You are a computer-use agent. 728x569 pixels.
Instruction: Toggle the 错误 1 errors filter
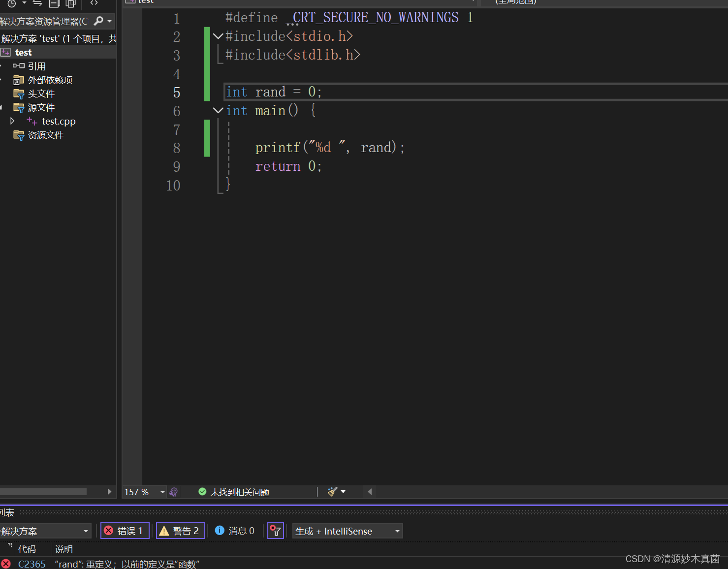125,531
